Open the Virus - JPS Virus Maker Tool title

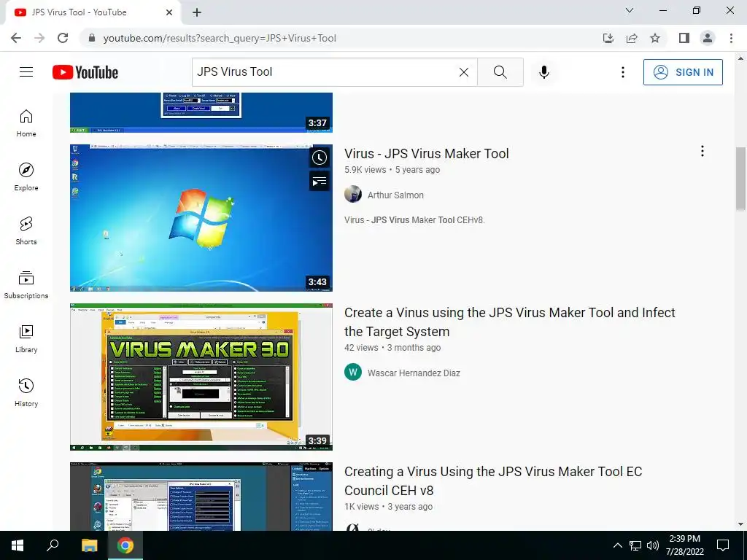(x=426, y=153)
